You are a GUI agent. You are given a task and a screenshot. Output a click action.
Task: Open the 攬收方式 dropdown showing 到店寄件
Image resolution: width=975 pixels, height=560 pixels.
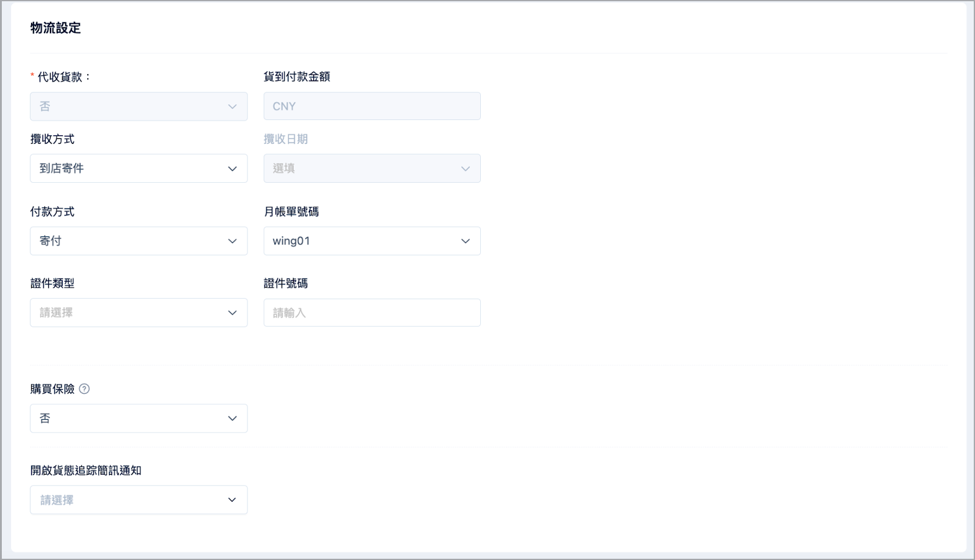click(x=139, y=168)
